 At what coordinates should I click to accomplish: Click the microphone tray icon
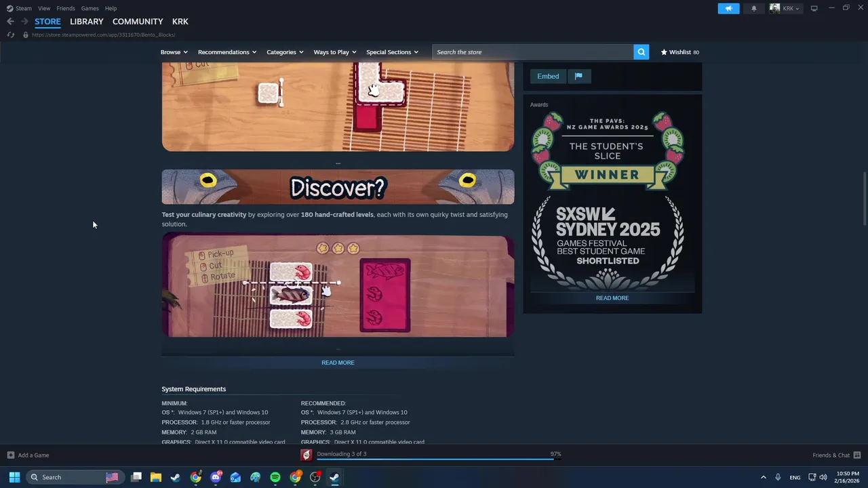tap(778, 477)
